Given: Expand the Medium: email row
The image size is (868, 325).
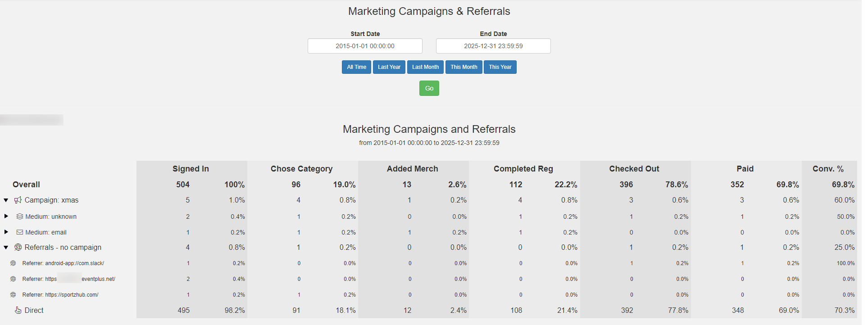Looking at the screenshot, I should coord(6,232).
